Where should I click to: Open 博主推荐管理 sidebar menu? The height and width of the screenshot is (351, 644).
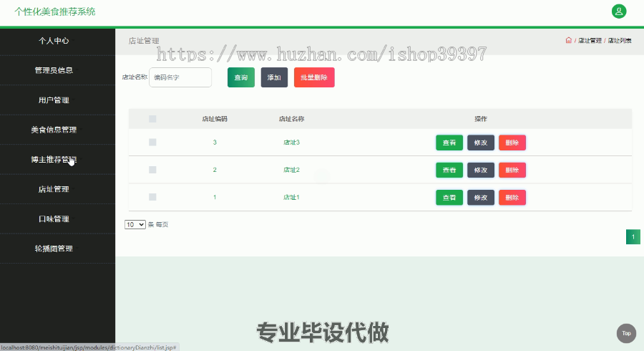click(54, 160)
